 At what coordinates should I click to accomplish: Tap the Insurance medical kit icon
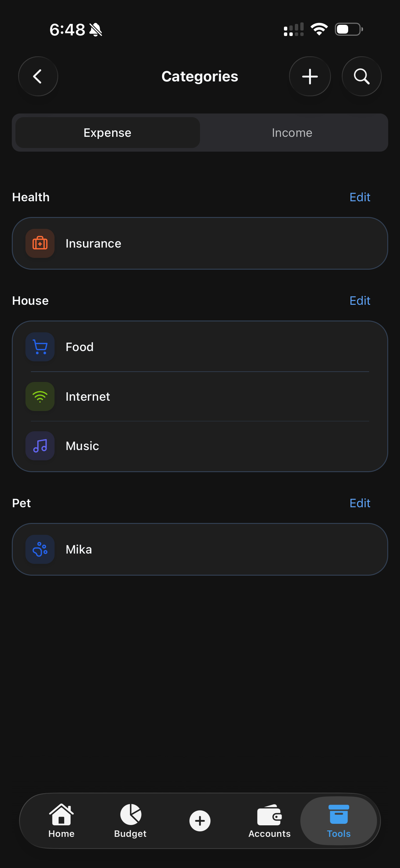40,243
